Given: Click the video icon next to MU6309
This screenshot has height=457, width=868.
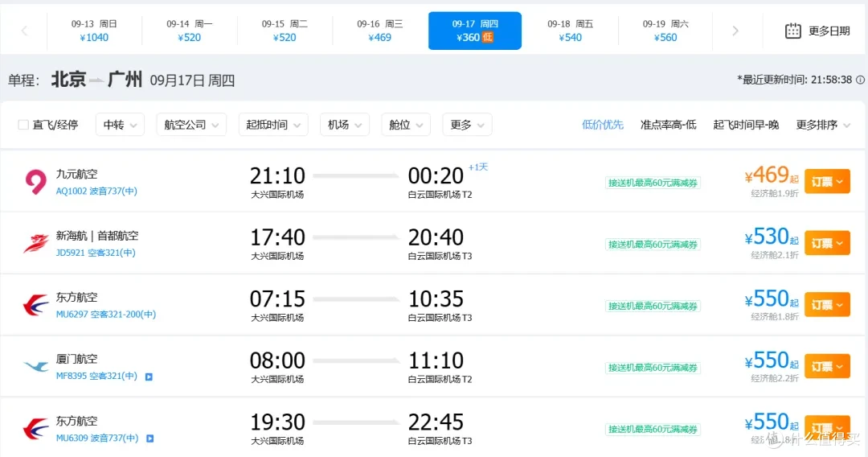Looking at the screenshot, I should click(x=150, y=438).
